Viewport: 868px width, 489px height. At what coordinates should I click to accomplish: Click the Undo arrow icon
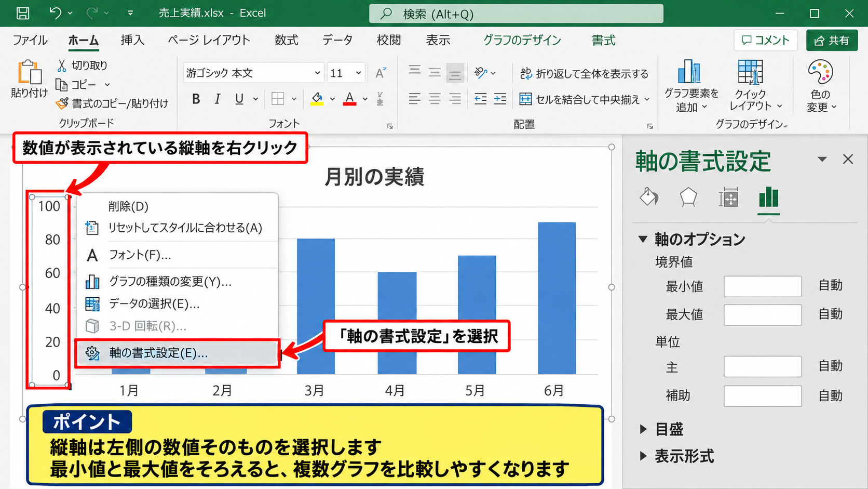[56, 12]
